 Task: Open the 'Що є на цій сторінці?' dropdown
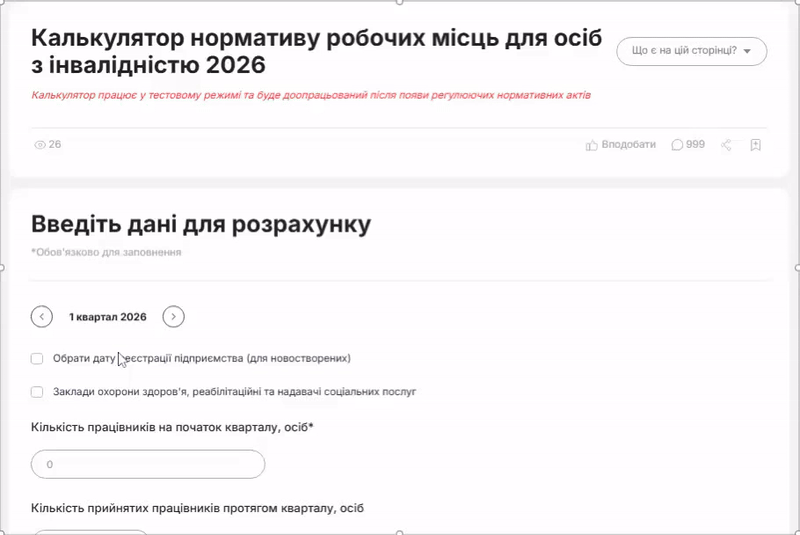691,51
